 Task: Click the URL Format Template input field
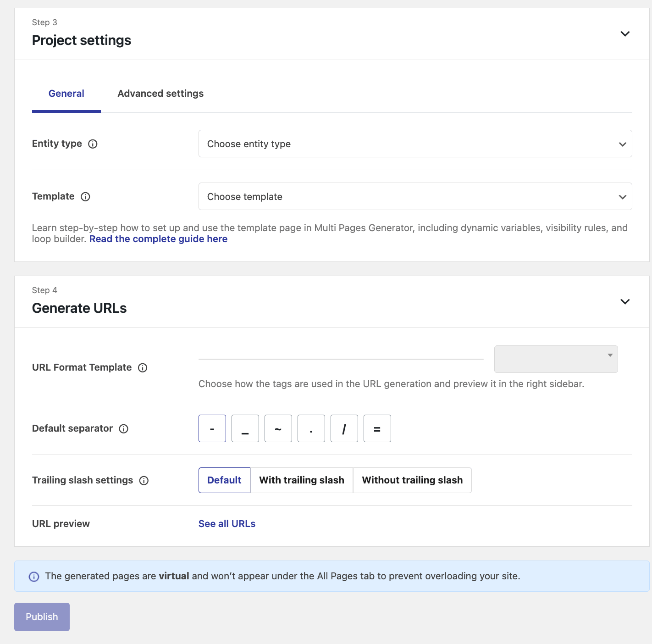point(341,352)
